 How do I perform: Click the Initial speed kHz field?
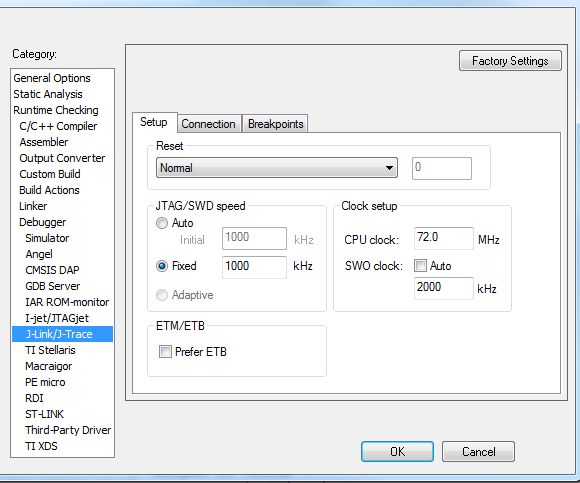[x=254, y=238]
